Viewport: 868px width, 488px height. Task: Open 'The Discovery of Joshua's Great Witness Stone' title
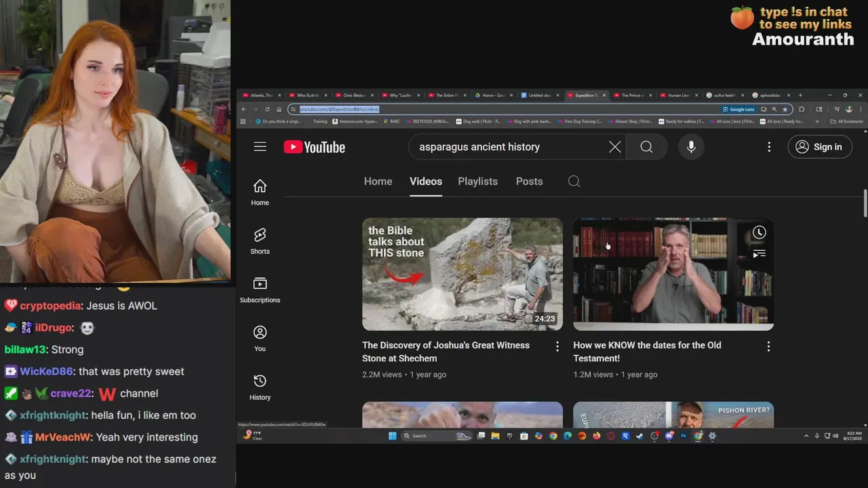click(x=446, y=352)
